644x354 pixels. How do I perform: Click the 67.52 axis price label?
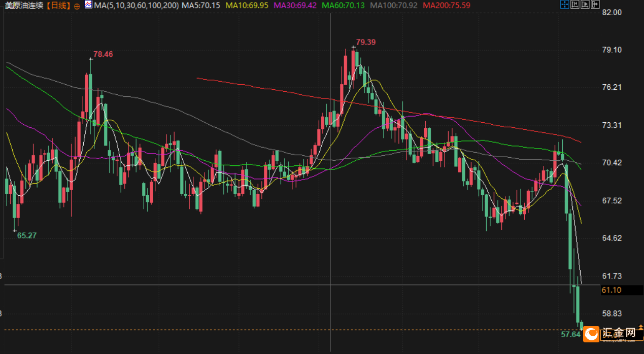pyautogui.click(x=612, y=200)
